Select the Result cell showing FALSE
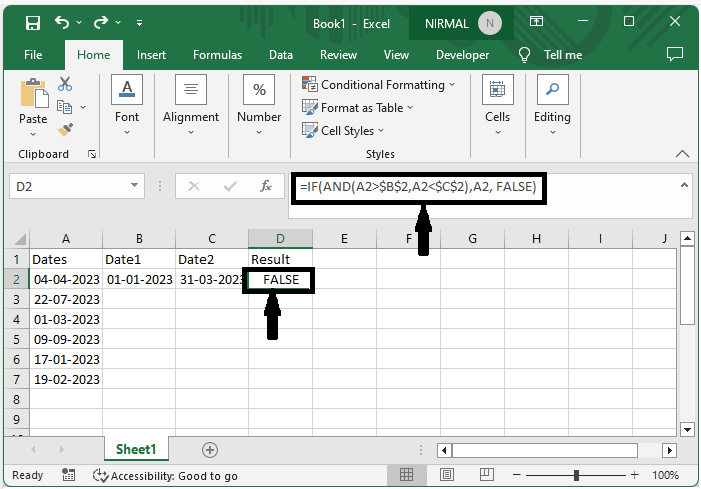Screen dimensions: 701x489 coord(280,280)
